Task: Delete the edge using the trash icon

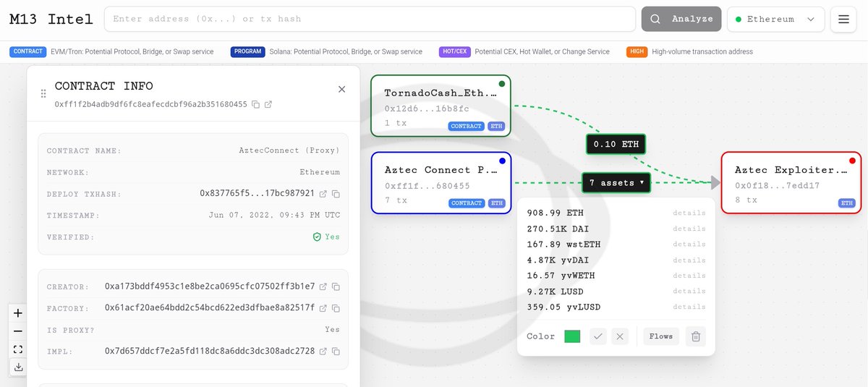Action: tap(695, 336)
